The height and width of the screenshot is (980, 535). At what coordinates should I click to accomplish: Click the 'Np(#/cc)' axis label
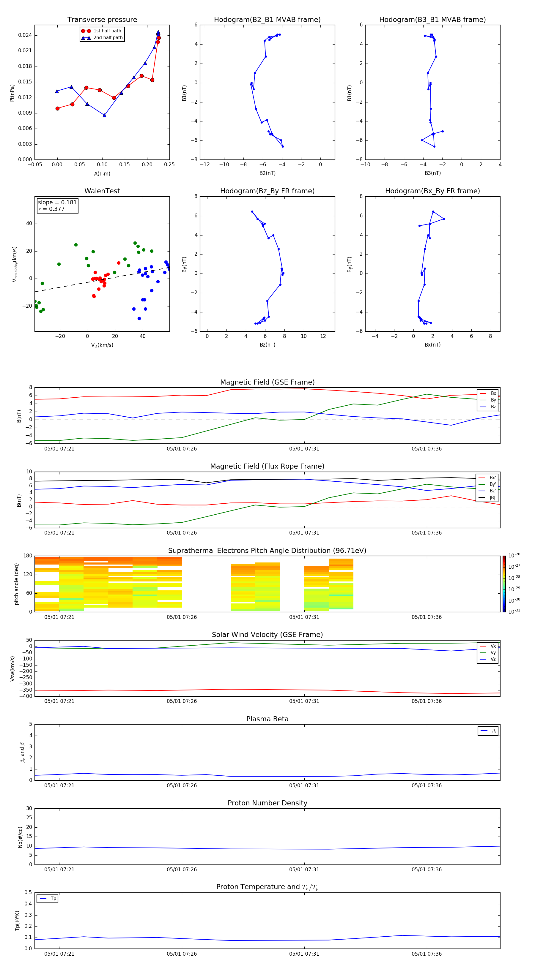click(20, 837)
